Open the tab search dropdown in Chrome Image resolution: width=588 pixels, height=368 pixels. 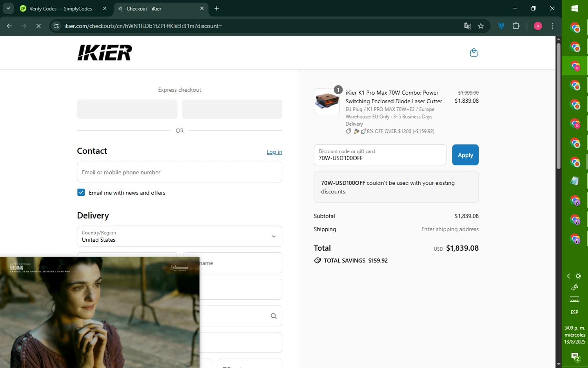(x=8, y=8)
